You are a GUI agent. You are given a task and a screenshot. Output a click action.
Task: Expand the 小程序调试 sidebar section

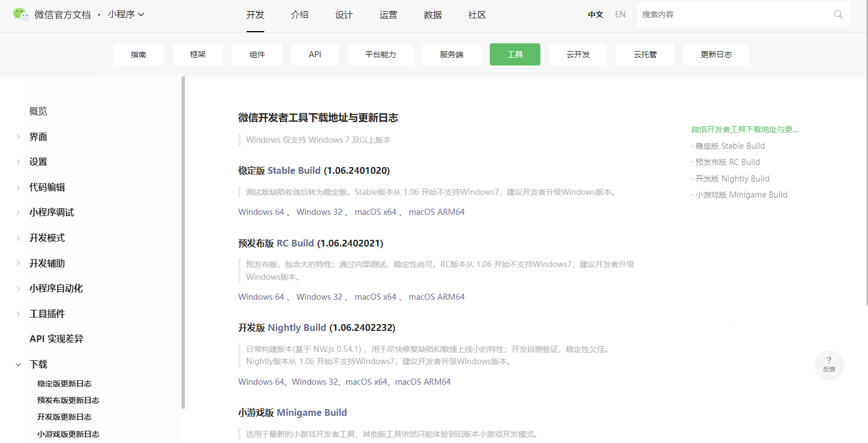[18, 212]
